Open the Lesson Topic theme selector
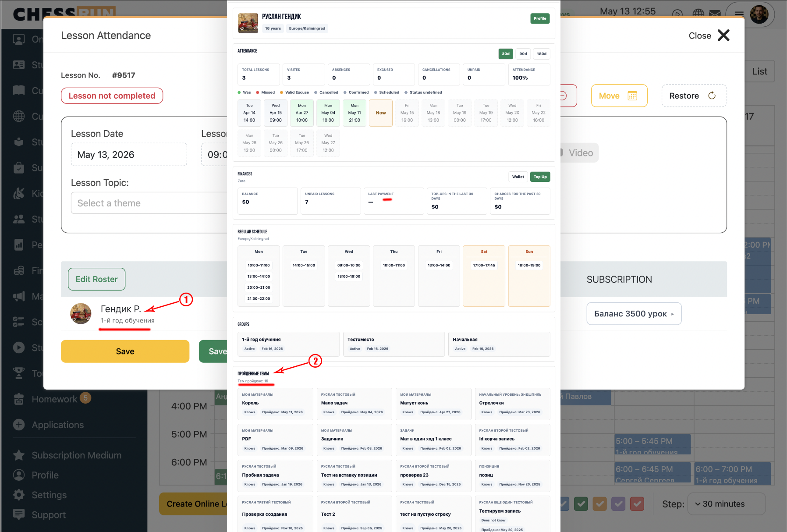787x532 pixels. click(x=149, y=203)
